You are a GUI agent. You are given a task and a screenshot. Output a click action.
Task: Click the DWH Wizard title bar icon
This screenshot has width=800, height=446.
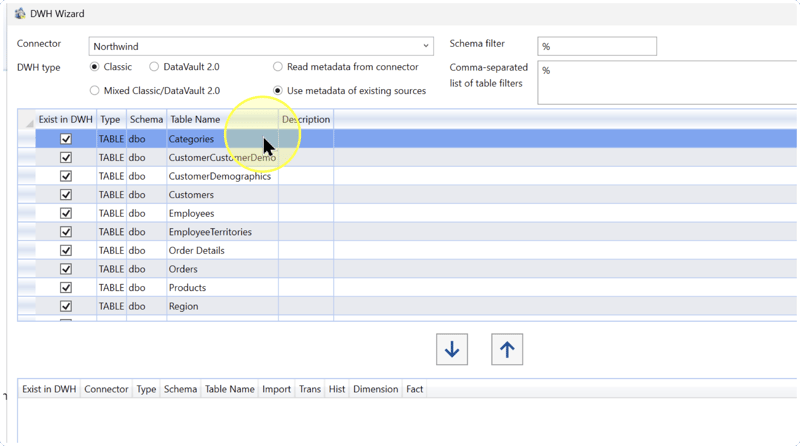20,14
